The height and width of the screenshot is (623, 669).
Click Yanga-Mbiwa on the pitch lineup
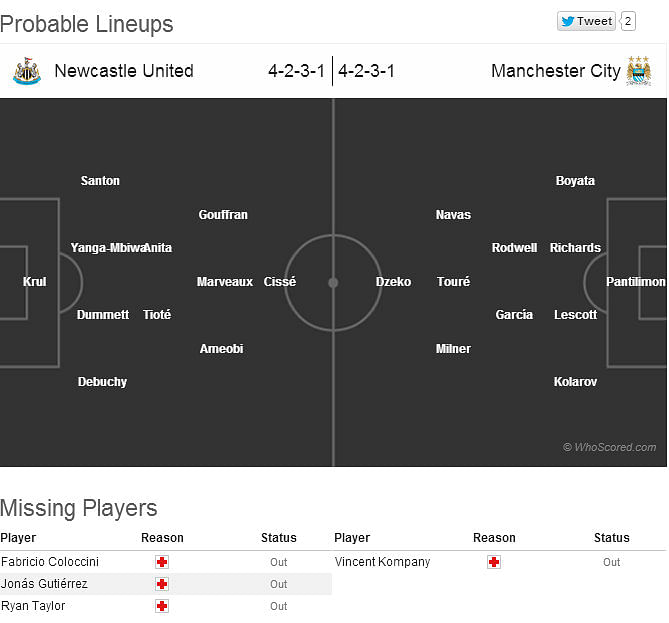107,248
